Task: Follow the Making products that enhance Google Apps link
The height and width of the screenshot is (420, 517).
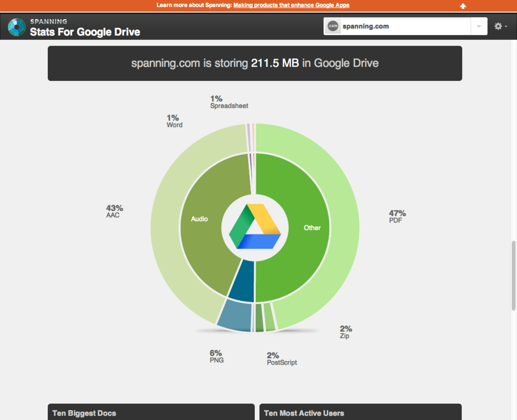Action: point(291,5)
